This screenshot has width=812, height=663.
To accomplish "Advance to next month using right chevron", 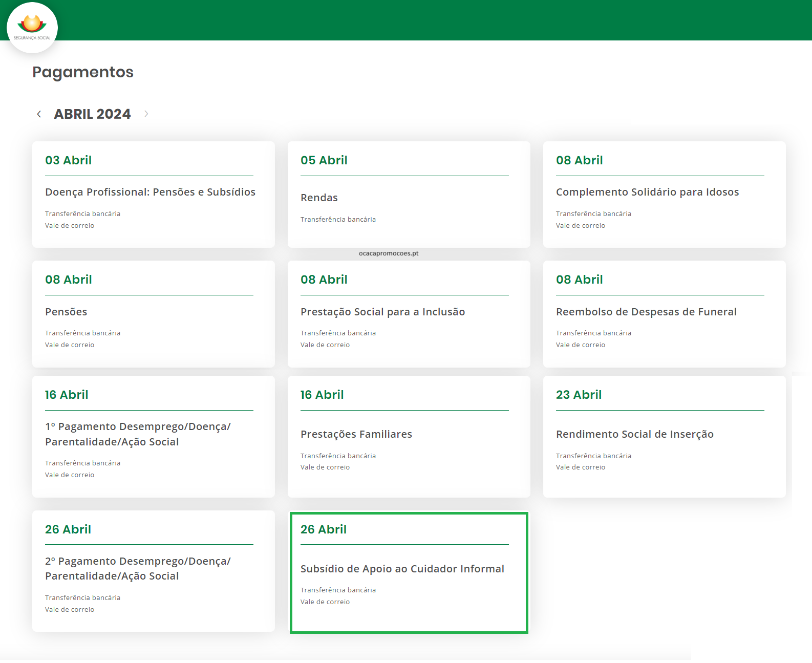I will coord(146,114).
